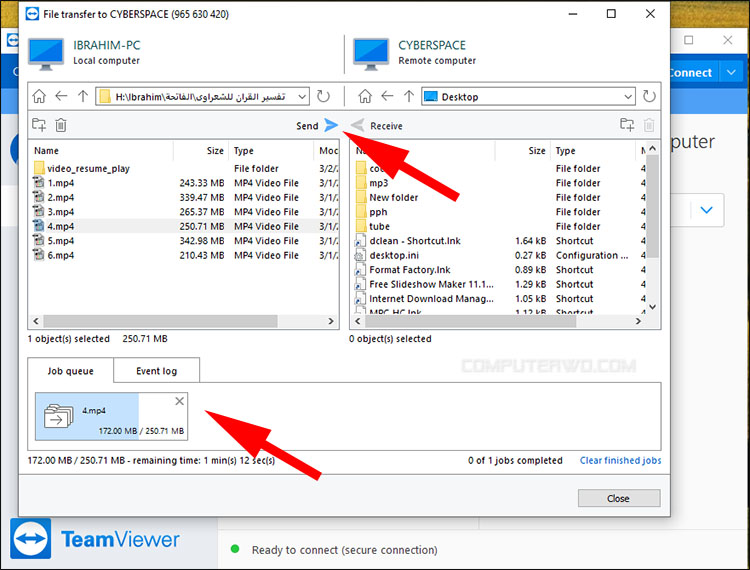The height and width of the screenshot is (570, 750).
Task: Expand blue chevron in TeamViewer main window
Action: [x=706, y=210]
